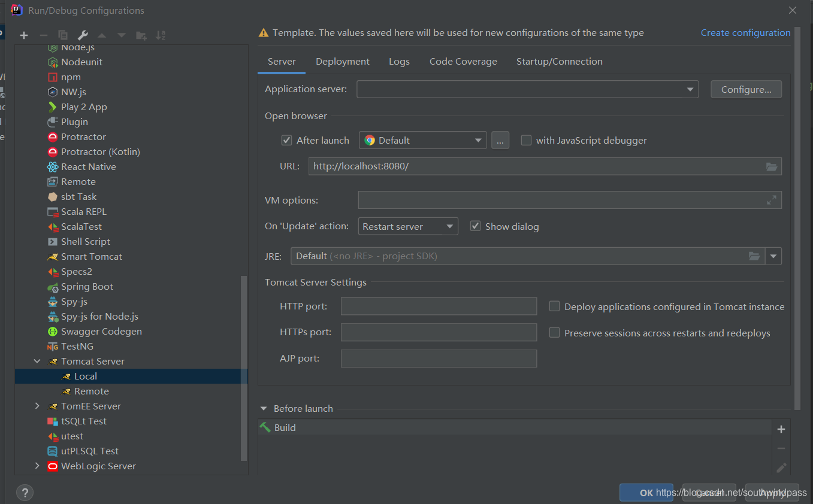
Task: Enable Deploy applications configured in Tomcat instance
Action: point(554,306)
